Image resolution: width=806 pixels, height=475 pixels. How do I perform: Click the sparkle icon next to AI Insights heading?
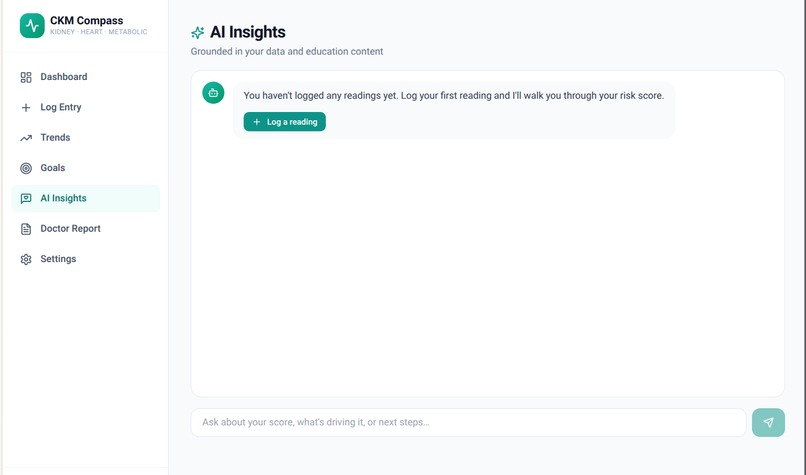(197, 32)
